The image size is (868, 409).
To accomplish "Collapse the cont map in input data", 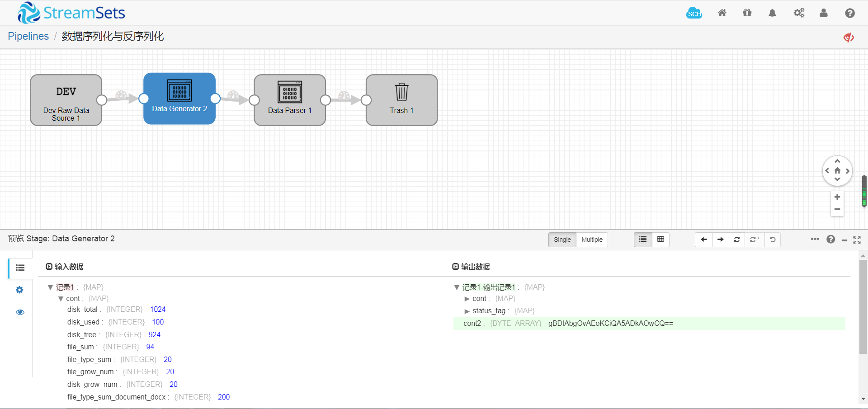I will click(61, 298).
